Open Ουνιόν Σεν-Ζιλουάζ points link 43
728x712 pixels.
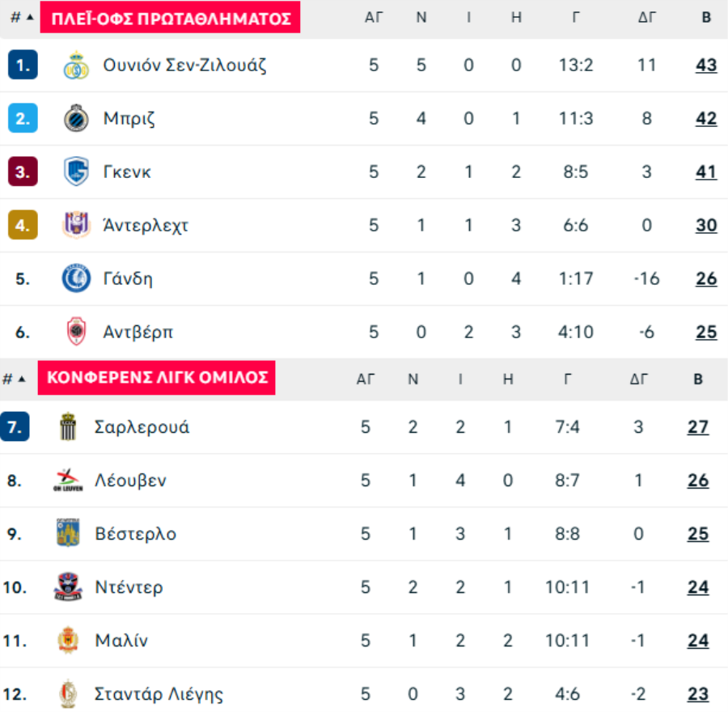pos(706,65)
